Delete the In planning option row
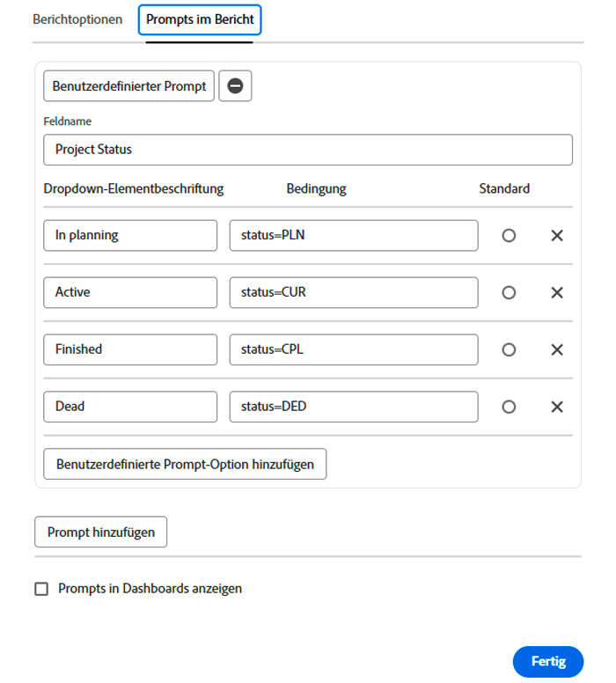 pos(556,236)
